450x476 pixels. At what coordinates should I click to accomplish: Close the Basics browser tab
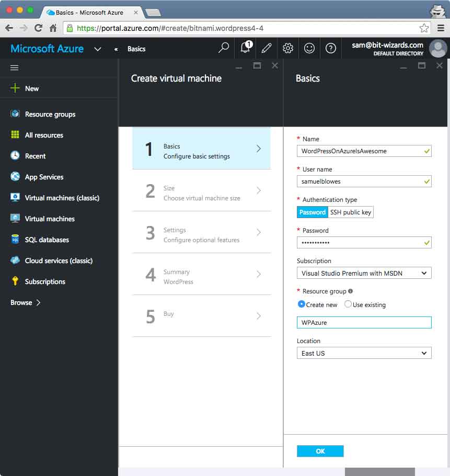[x=135, y=13]
